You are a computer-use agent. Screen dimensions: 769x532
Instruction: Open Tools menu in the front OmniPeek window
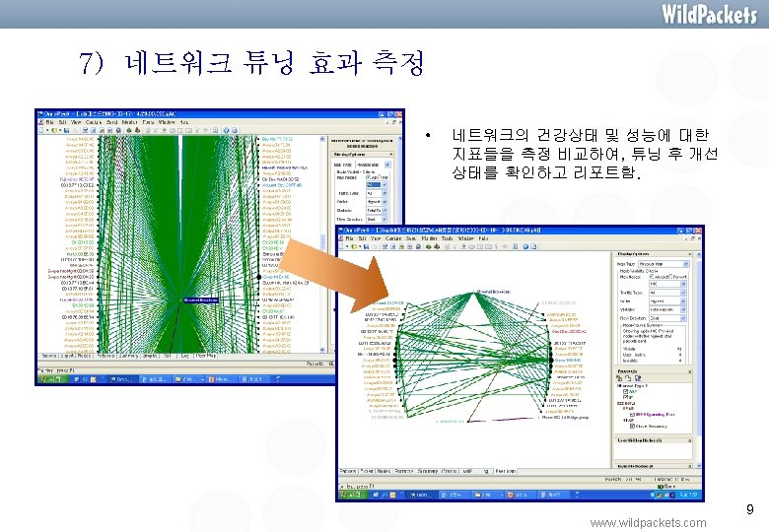point(448,238)
